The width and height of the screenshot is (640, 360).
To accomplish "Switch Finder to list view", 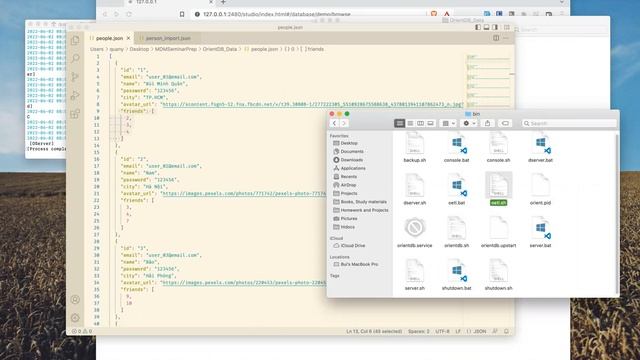I will (x=410, y=123).
